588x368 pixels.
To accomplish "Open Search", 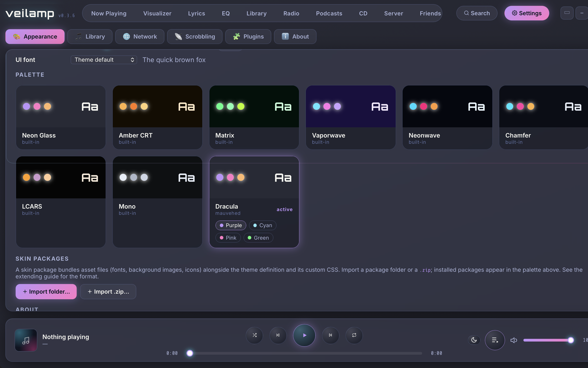I will [x=477, y=13].
